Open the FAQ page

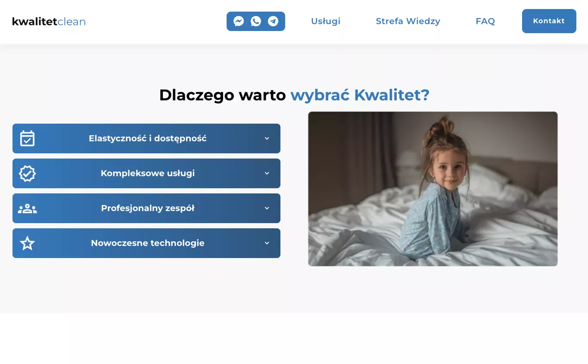(485, 21)
